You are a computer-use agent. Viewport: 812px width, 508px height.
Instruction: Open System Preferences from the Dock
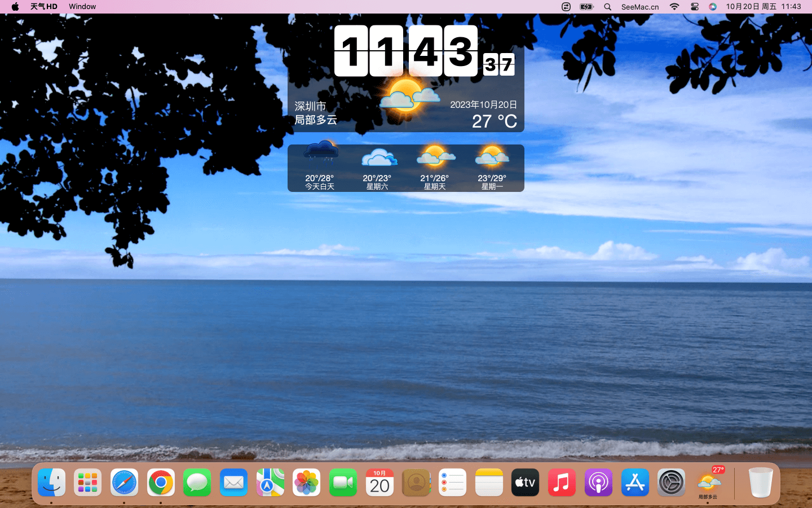671,483
